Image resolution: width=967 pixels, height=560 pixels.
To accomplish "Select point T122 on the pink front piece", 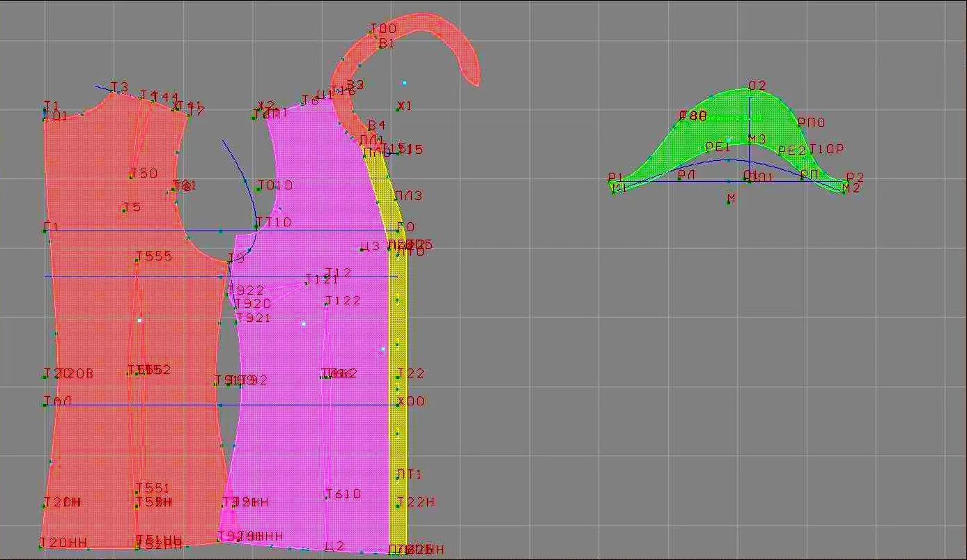I will 343,300.
